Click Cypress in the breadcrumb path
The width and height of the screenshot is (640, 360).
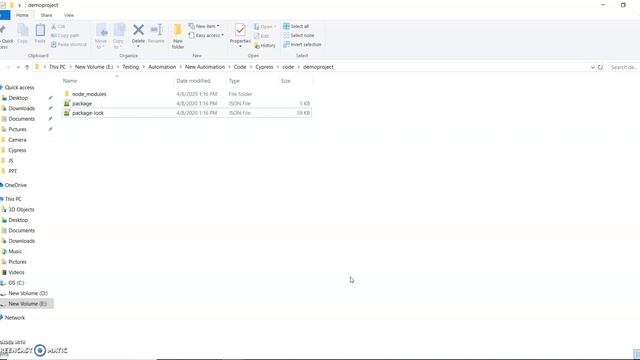(x=264, y=67)
